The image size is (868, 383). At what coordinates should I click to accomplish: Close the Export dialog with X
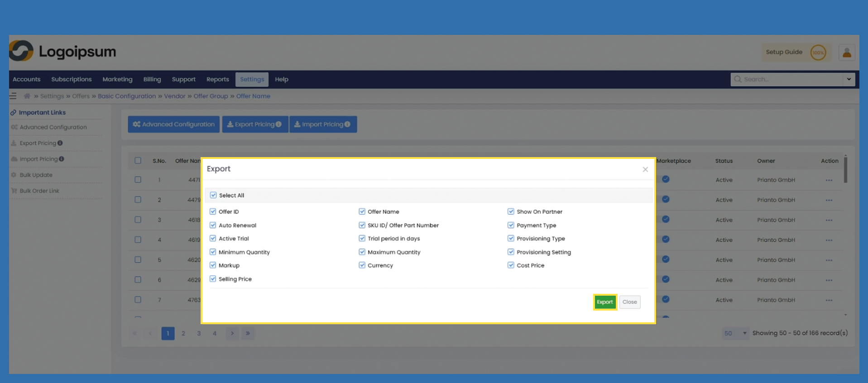(645, 169)
